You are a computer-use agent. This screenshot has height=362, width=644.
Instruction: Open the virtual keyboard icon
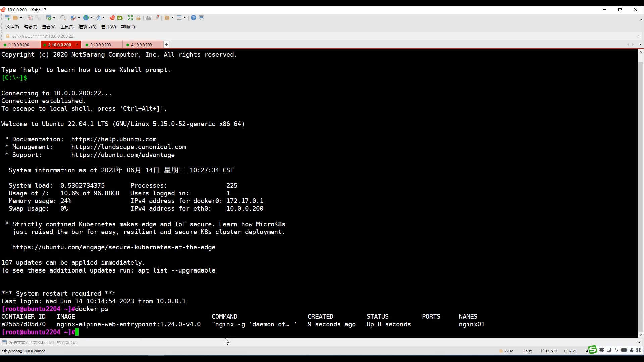[149, 18]
